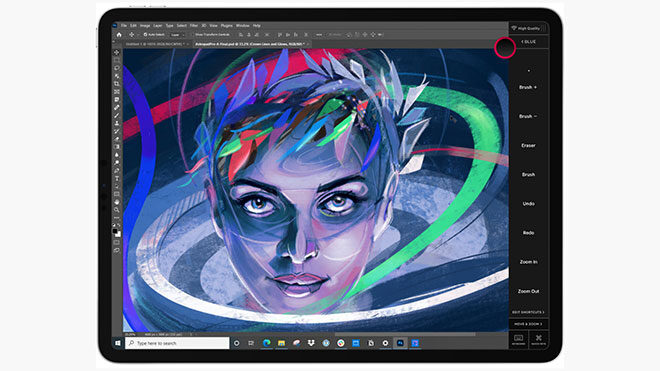Open the Auto-Select Layer dropdown
Screen dimensions: 660x371
[177, 35]
